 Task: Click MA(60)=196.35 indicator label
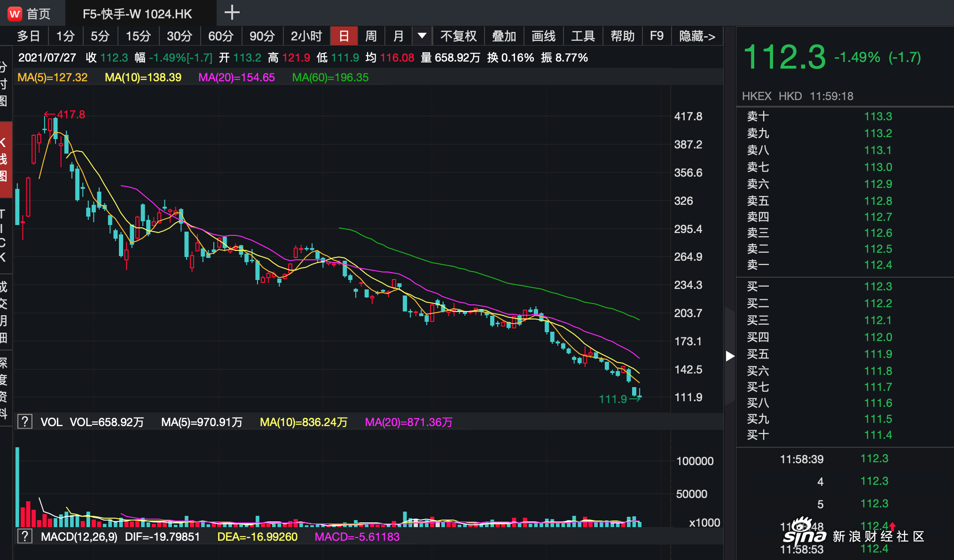[x=330, y=78]
